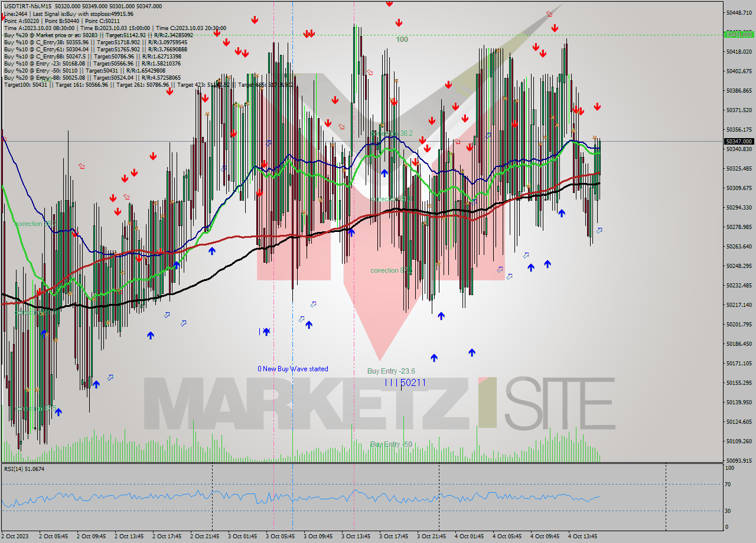Click the green '100' label on chart
Image resolution: width=756 pixels, height=543 pixels.
402,40
